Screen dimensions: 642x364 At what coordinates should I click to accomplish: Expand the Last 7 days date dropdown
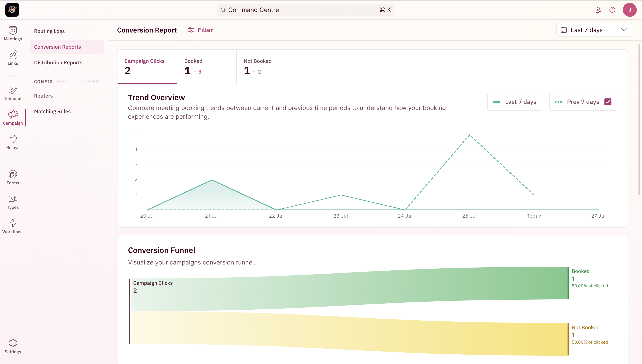point(594,30)
